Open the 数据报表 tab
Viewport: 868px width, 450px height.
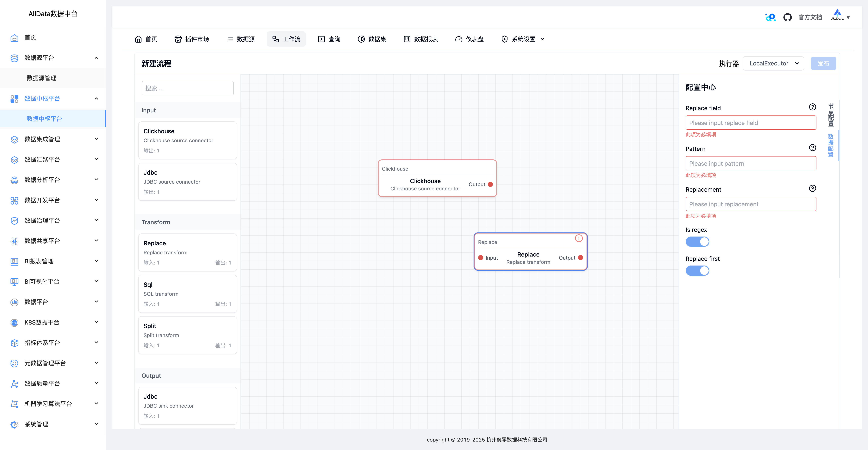tap(421, 39)
